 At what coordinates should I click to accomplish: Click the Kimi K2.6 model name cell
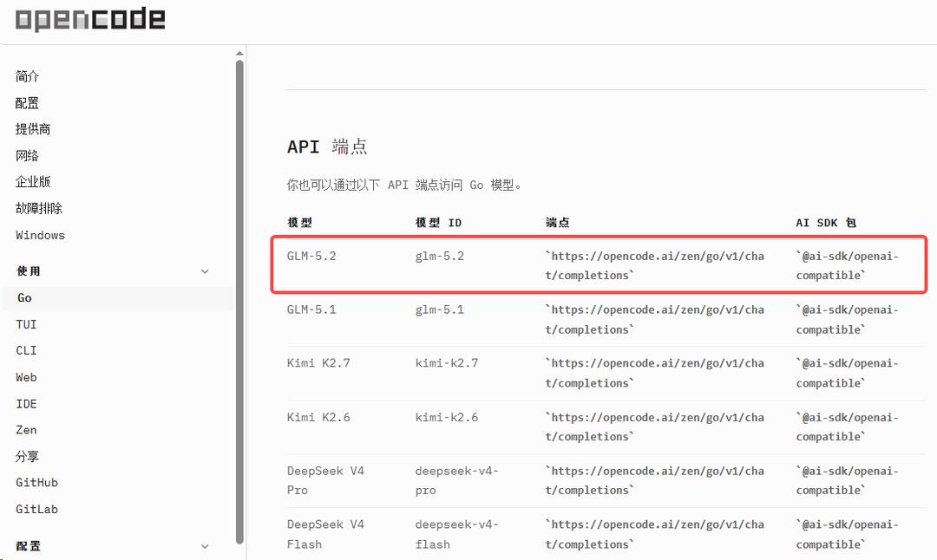click(x=318, y=417)
